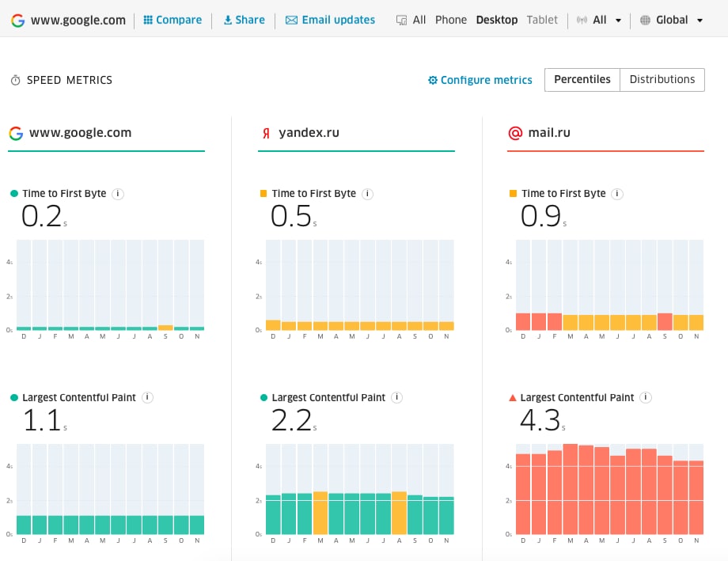
Task: Click info icon beside Google's Largest Contentful Paint
Action: point(148,398)
